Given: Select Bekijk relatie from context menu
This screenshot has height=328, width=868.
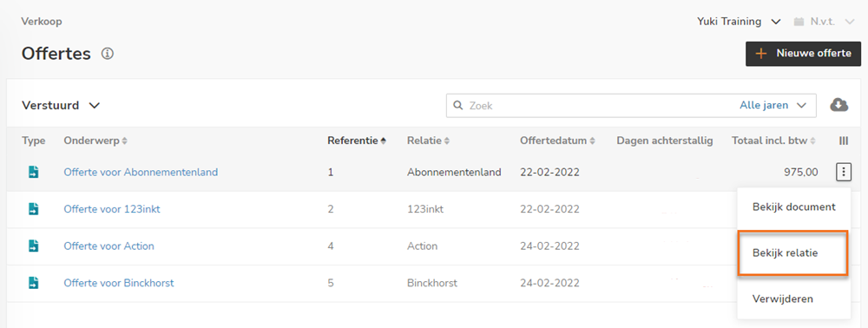Looking at the screenshot, I should tap(792, 253).
